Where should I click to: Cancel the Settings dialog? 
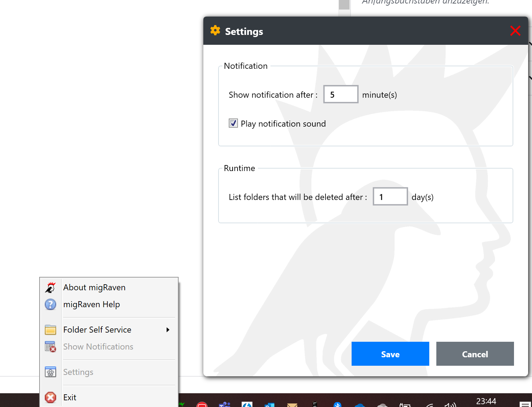click(475, 354)
